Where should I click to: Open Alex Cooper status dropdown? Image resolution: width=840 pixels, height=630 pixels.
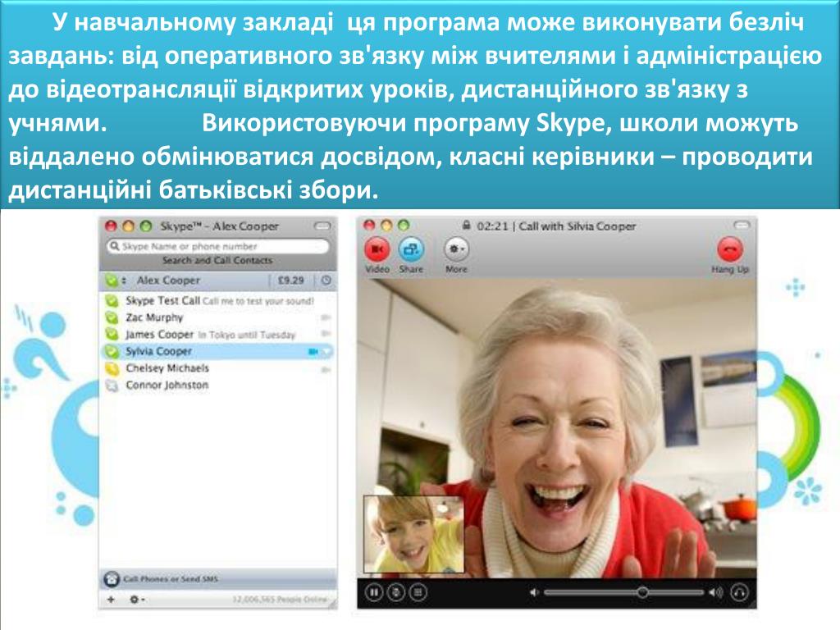[125, 281]
